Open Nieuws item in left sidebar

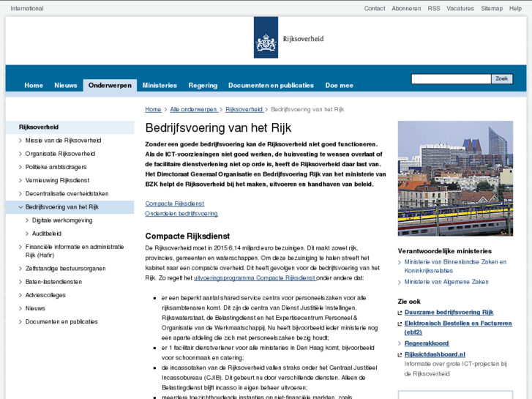[35, 308]
